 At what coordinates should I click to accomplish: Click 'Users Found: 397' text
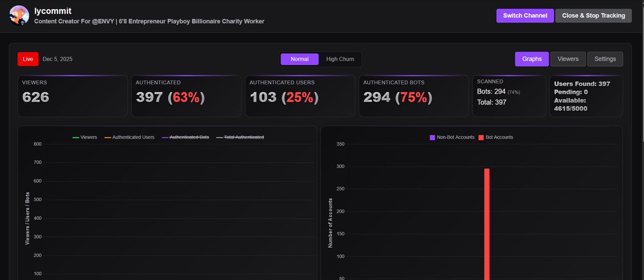582,84
